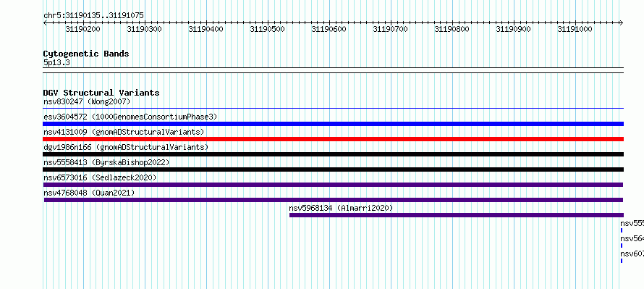Open the dgv1986n166 (gnomADStructuralVariants) label
Image resolution: width=644 pixels, height=289 pixels.
(126, 147)
